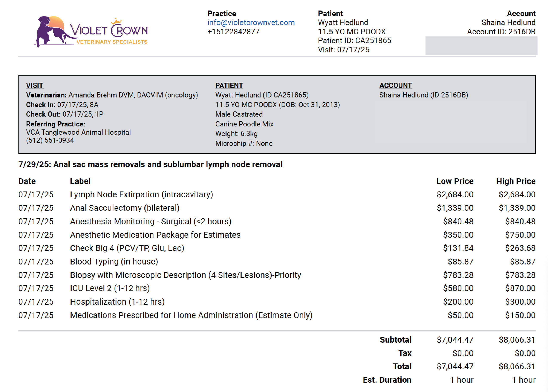
Task: Click VCA Tanglewood Animal Hospital text
Action: (x=78, y=132)
